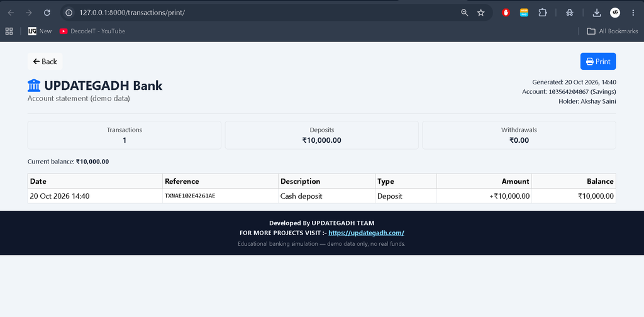The width and height of the screenshot is (644, 317).
Task: Click the bank building logo icon
Action: 34,86
